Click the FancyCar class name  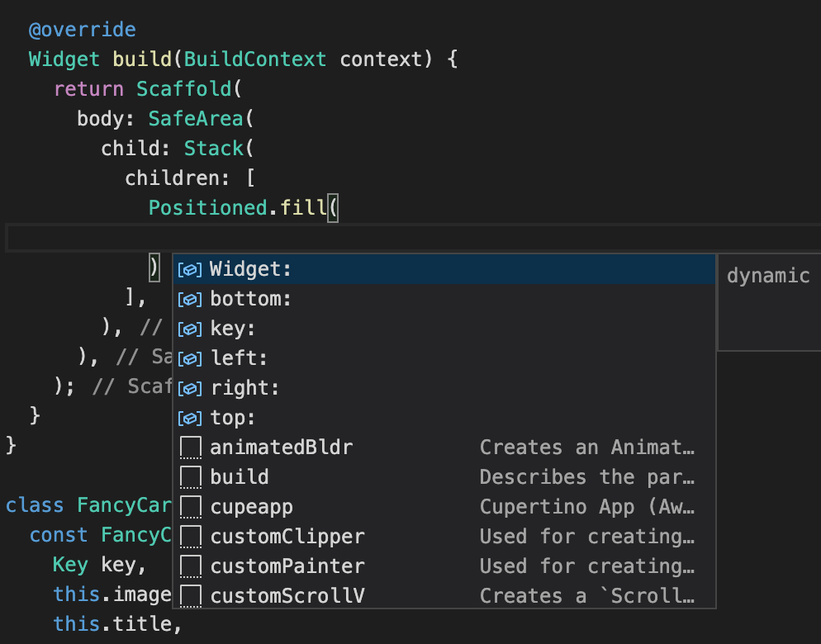click(x=126, y=505)
